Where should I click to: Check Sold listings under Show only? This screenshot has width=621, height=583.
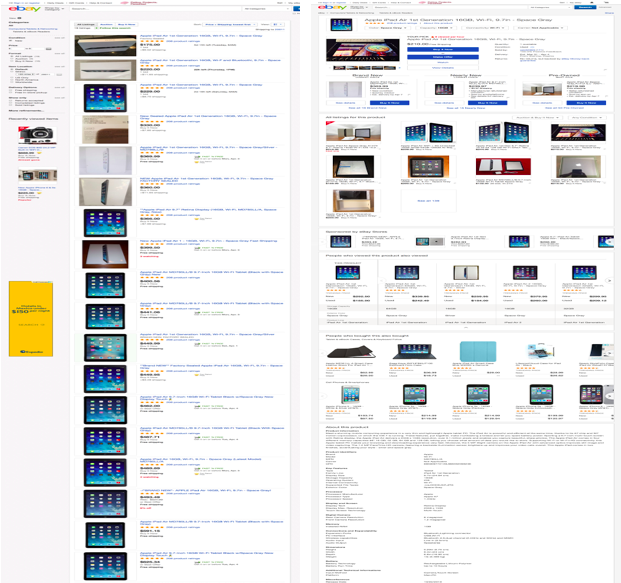[x=11, y=105]
